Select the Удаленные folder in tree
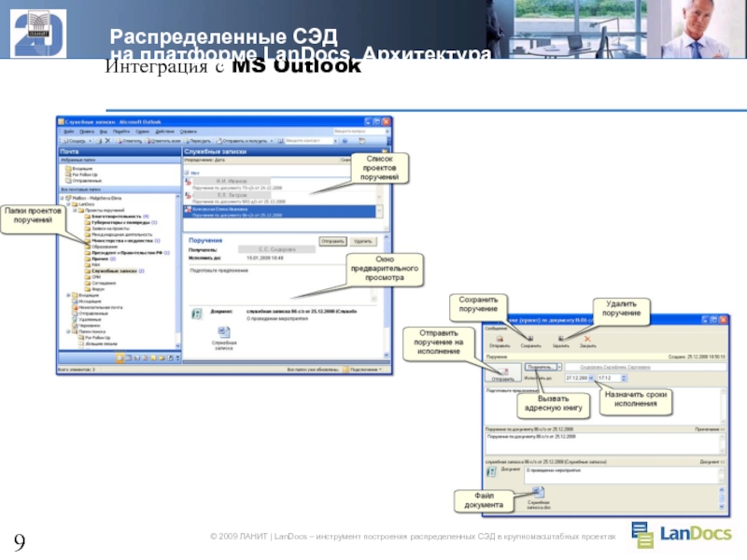The height and width of the screenshot is (560, 747). coord(86,319)
